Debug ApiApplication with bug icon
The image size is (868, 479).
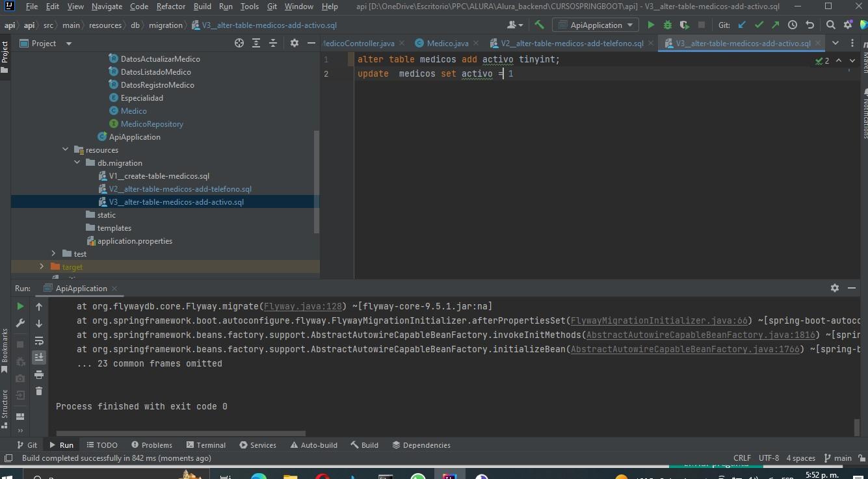point(668,25)
